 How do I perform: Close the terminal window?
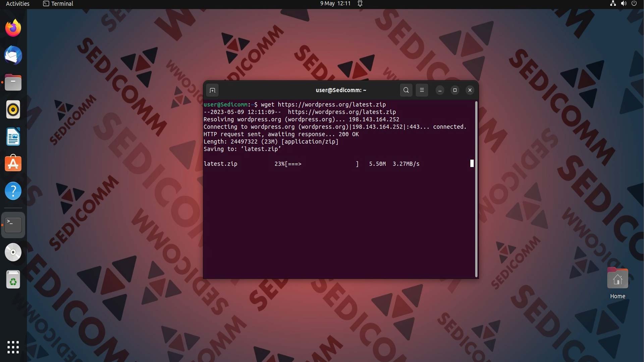tap(470, 90)
